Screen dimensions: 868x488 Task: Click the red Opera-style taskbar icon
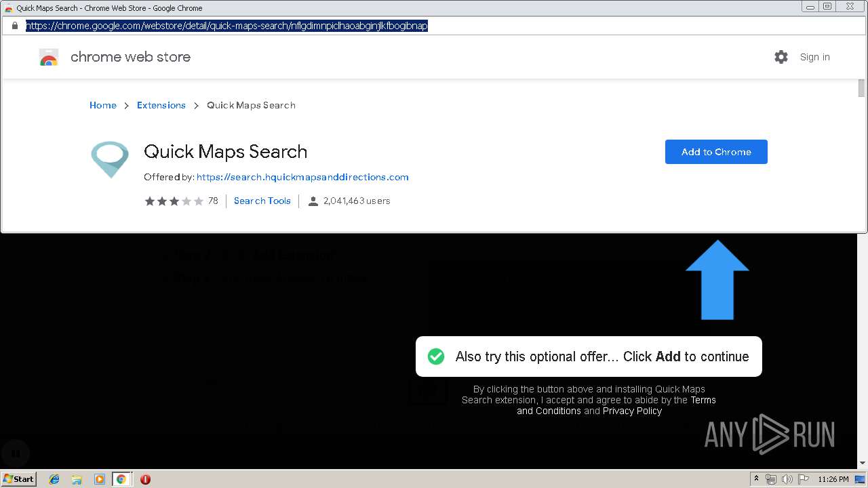145,479
